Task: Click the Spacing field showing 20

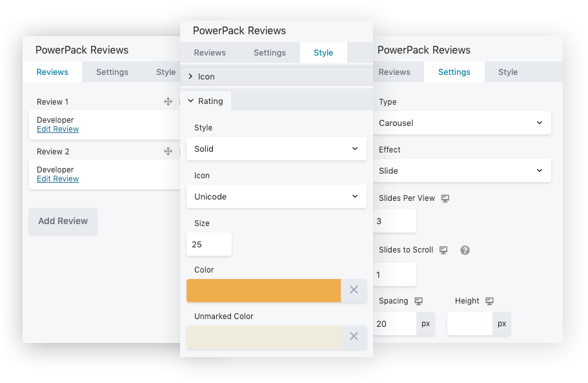Action: tap(394, 324)
